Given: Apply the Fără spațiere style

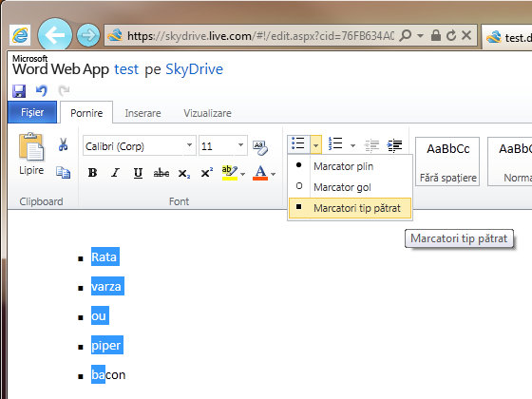Looking at the screenshot, I should click(447, 161).
